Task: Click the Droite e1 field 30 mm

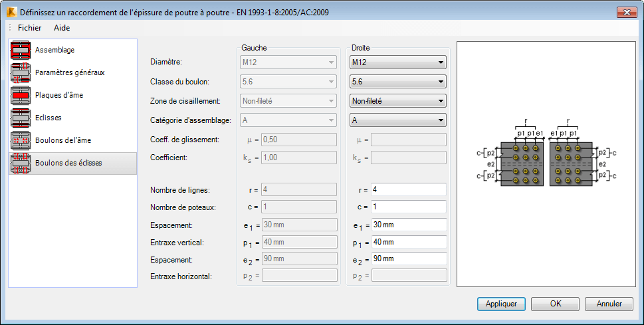Action: [x=409, y=225]
